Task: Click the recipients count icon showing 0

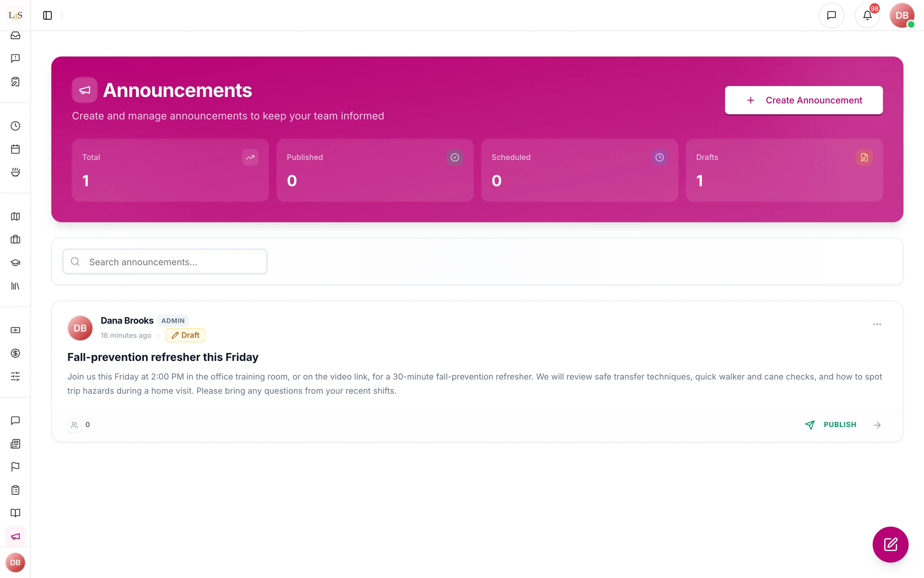Action: (74, 425)
